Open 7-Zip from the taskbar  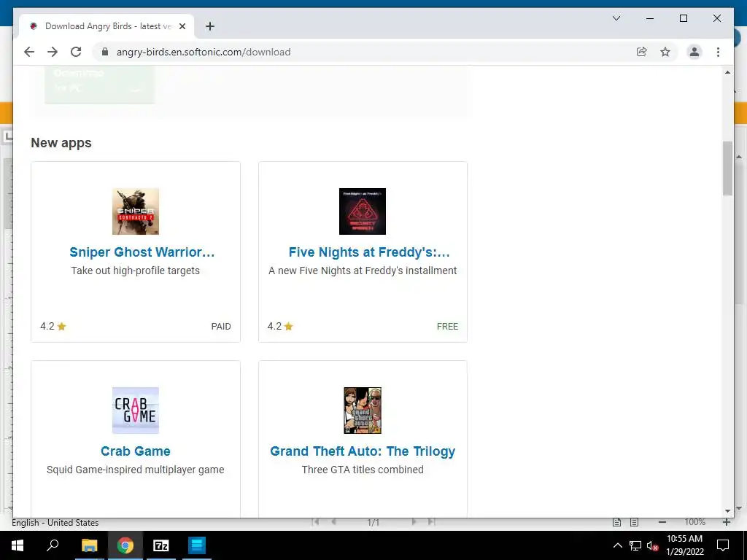[161, 545]
